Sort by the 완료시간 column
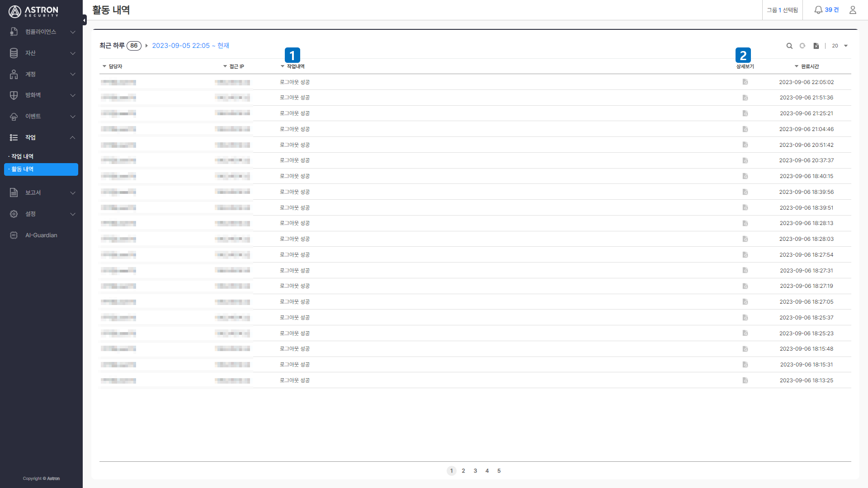868x488 pixels. coord(807,66)
